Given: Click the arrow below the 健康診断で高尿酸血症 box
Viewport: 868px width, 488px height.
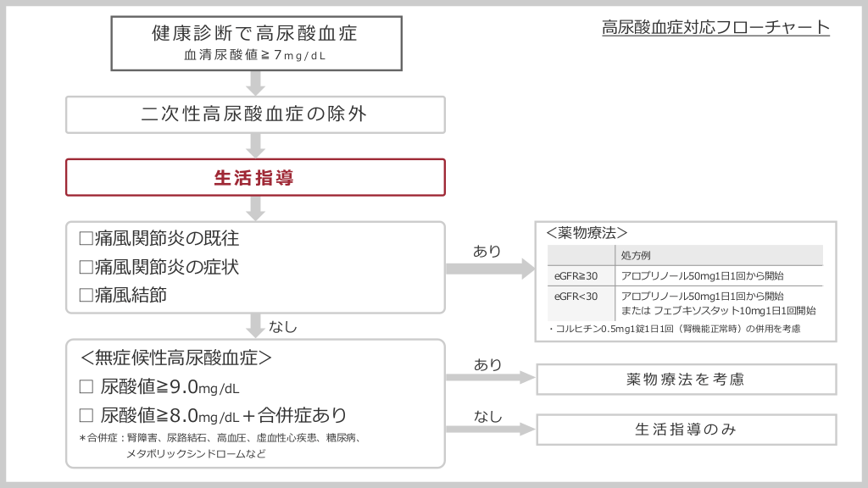Looking at the screenshot, I should 255,83.
